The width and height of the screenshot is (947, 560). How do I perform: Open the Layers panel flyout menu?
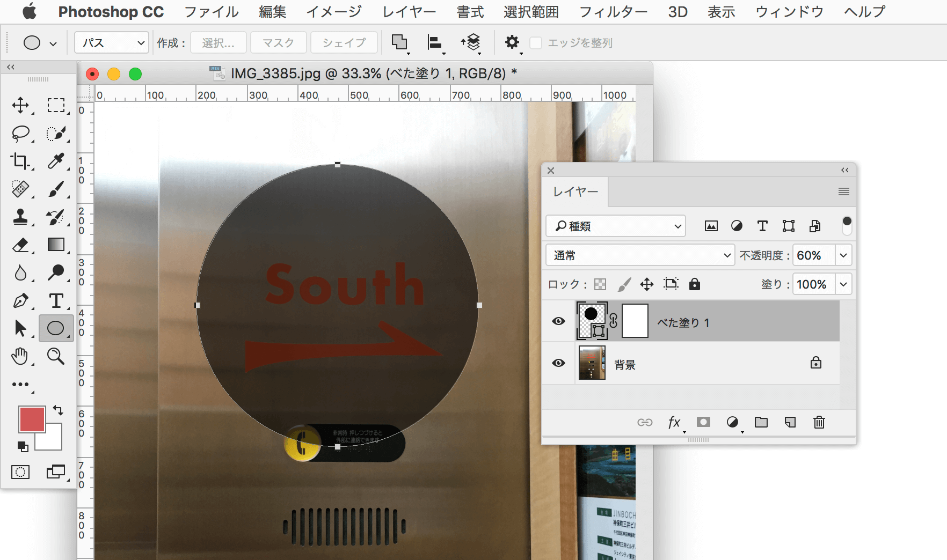pyautogui.click(x=844, y=191)
